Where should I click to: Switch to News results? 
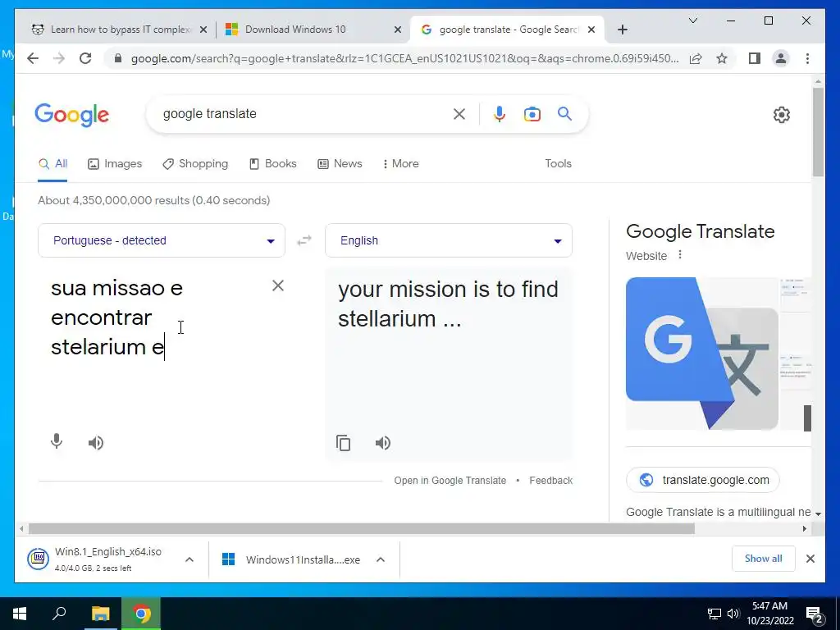point(340,164)
